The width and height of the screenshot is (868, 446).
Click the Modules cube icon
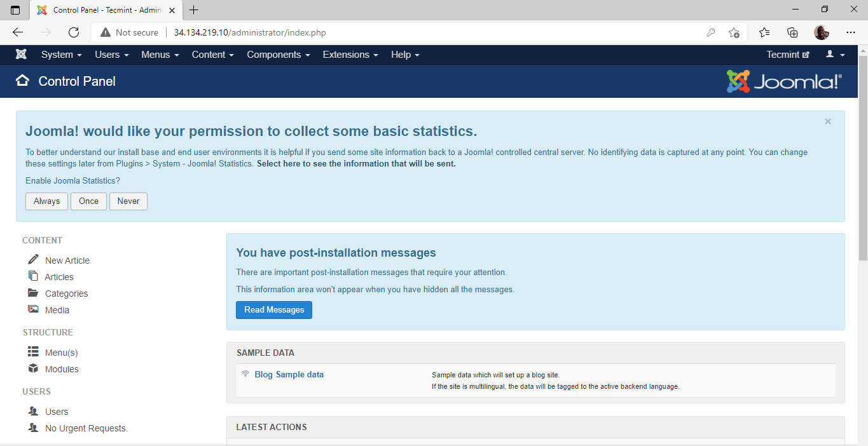pyautogui.click(x=33, y=368)
